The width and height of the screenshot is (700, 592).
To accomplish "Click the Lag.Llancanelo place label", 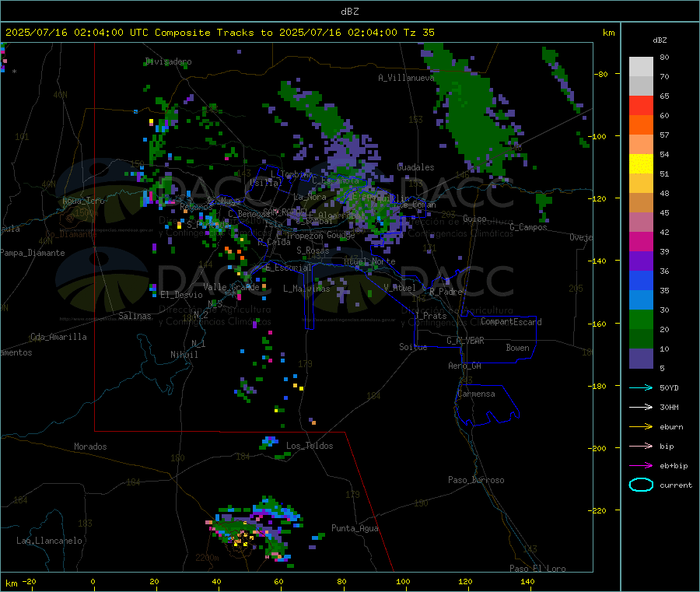I will pyautogui.click(x=49, y=541).
